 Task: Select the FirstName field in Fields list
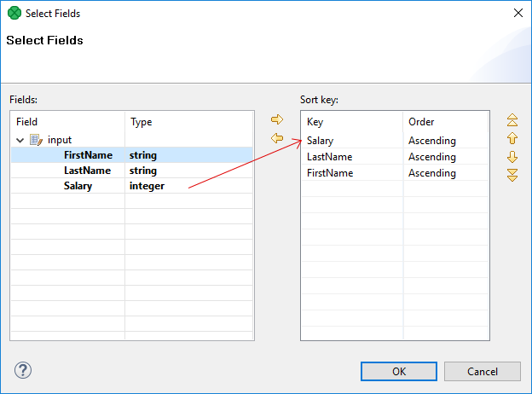pos(88,155)
